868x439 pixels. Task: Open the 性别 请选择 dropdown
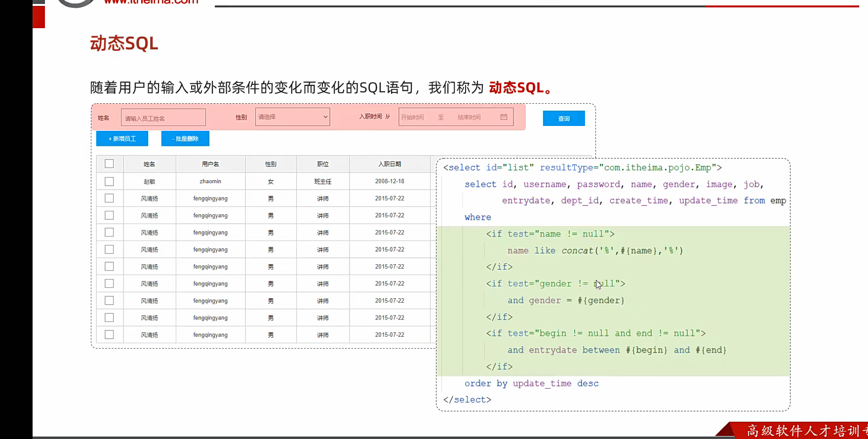pyautogui.click(x=292, y=117)
